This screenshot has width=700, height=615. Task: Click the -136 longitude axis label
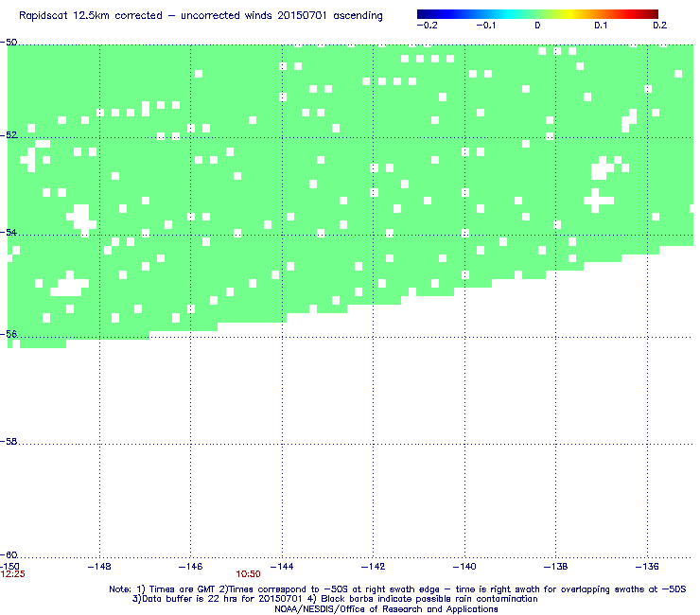pyautogui.click(x=647, y=567)
